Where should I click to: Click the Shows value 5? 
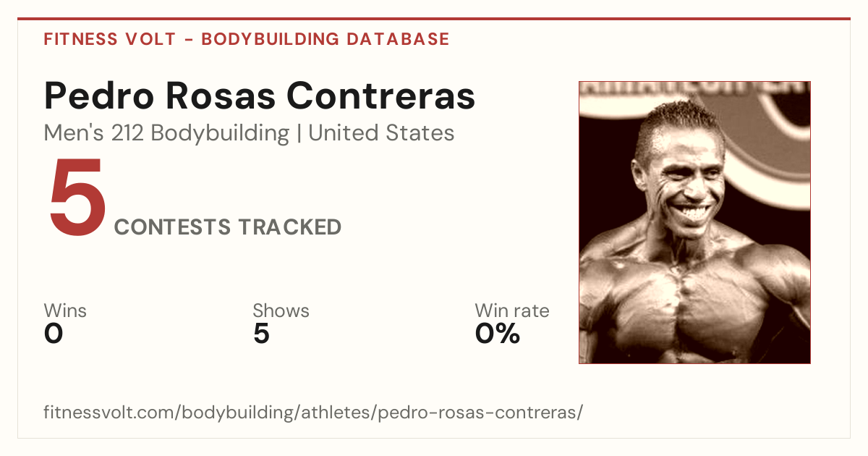[261, 334]
